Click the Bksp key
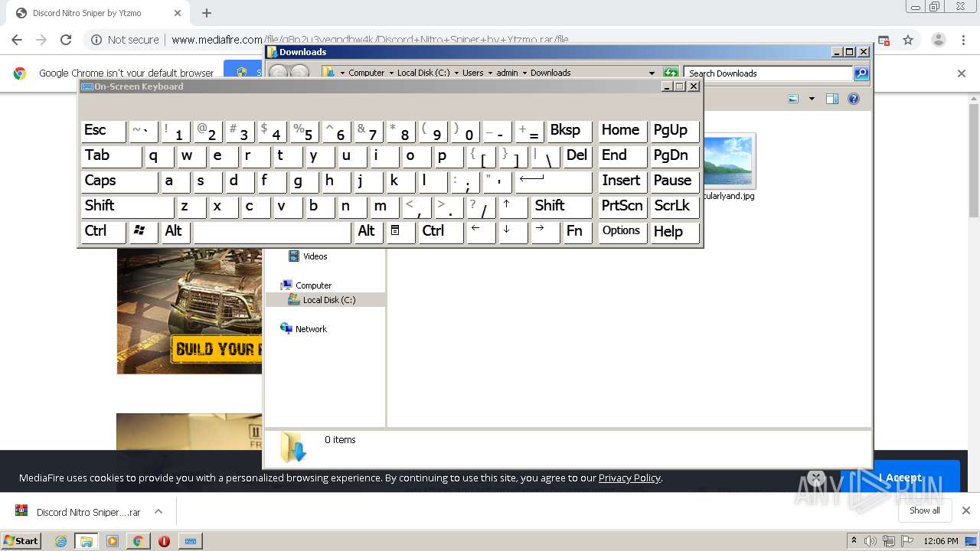The height and width of the screenshot is (551, 980). coord(570,131)
